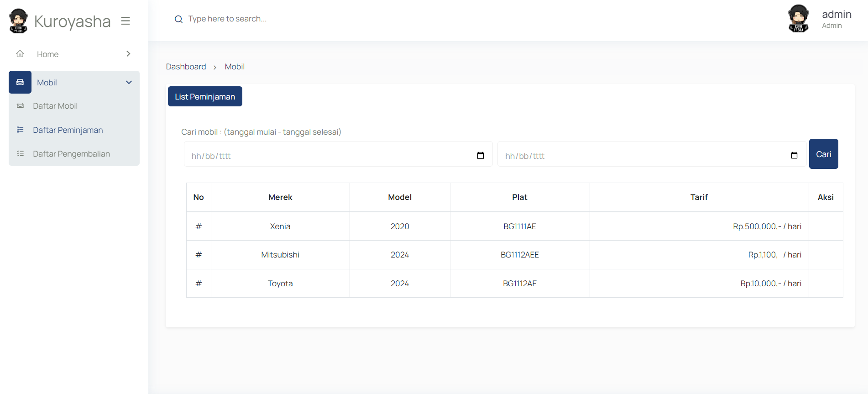Collapse the Mobil submenu chevron

[x=129, y=83]
